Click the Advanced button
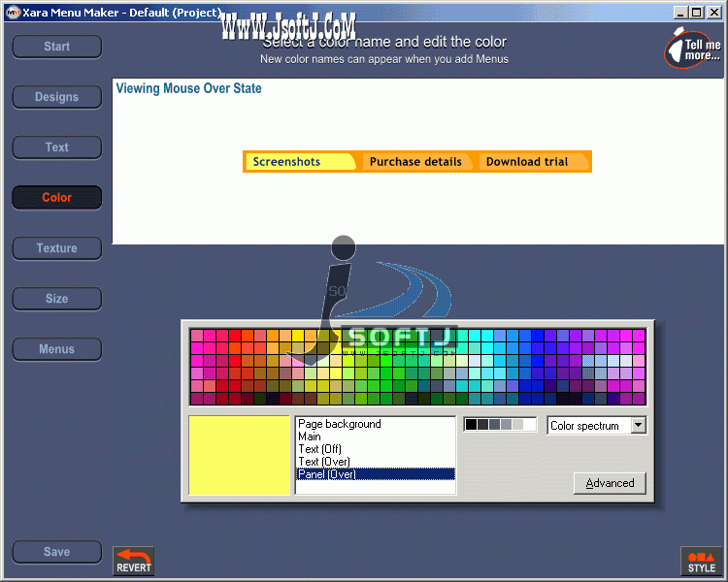This screenshot has height=582, width=728. (610, 483)
